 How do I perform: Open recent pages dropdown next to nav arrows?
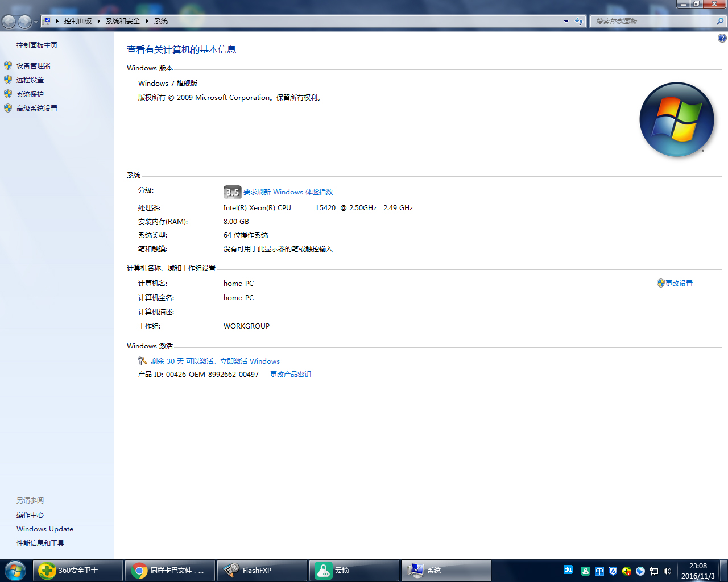(x=36, y=22)
